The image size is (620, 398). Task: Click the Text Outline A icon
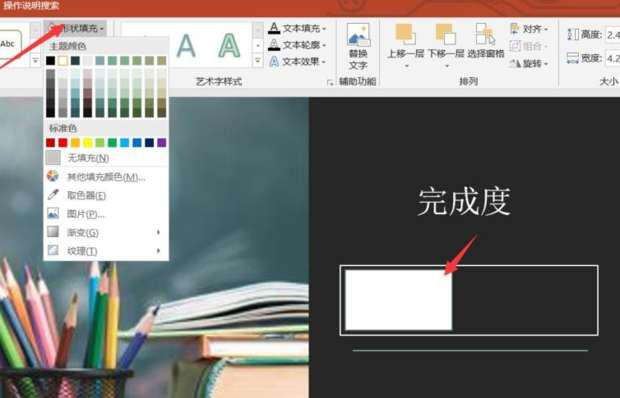[274, 45]
